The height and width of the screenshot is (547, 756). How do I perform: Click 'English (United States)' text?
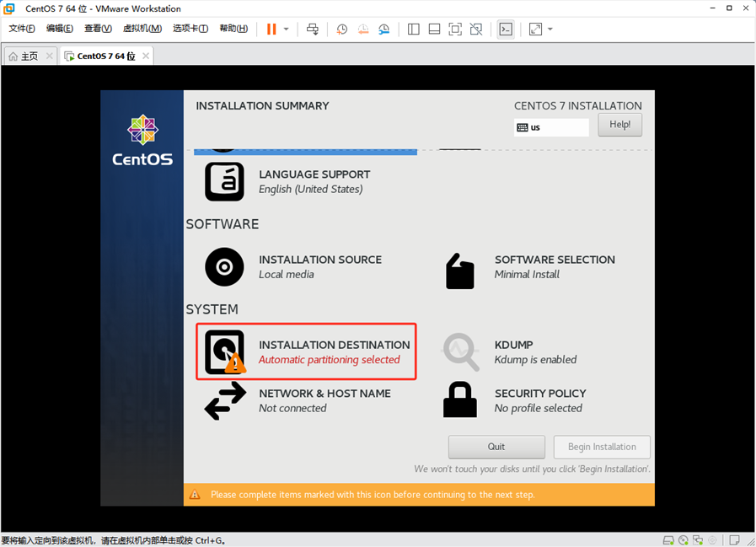311,189
